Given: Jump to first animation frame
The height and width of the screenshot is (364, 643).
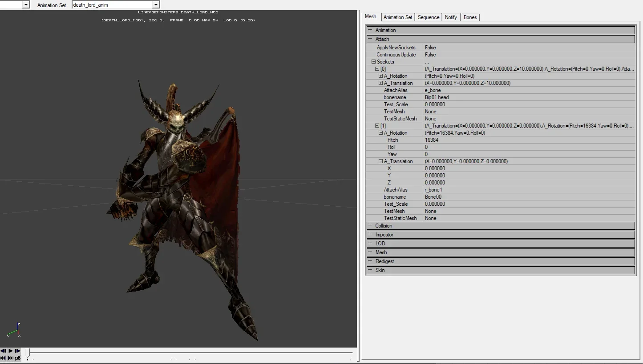Looking at the screenshot, I should [3, 358].
